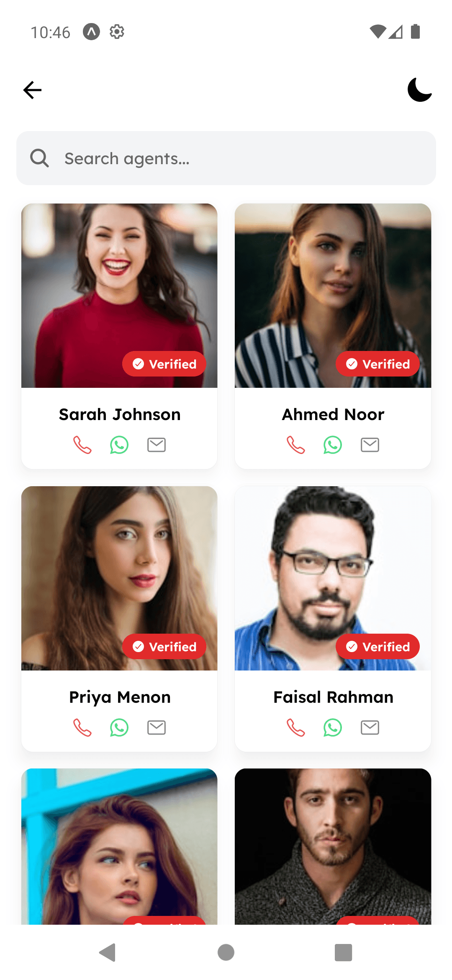Tap the back arrow icon

point(32,90)
